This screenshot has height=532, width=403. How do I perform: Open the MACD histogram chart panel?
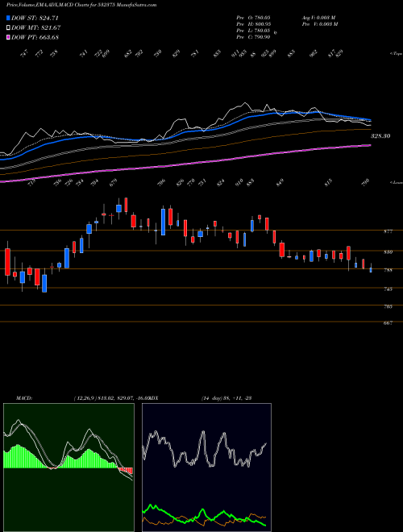point(69,468)
